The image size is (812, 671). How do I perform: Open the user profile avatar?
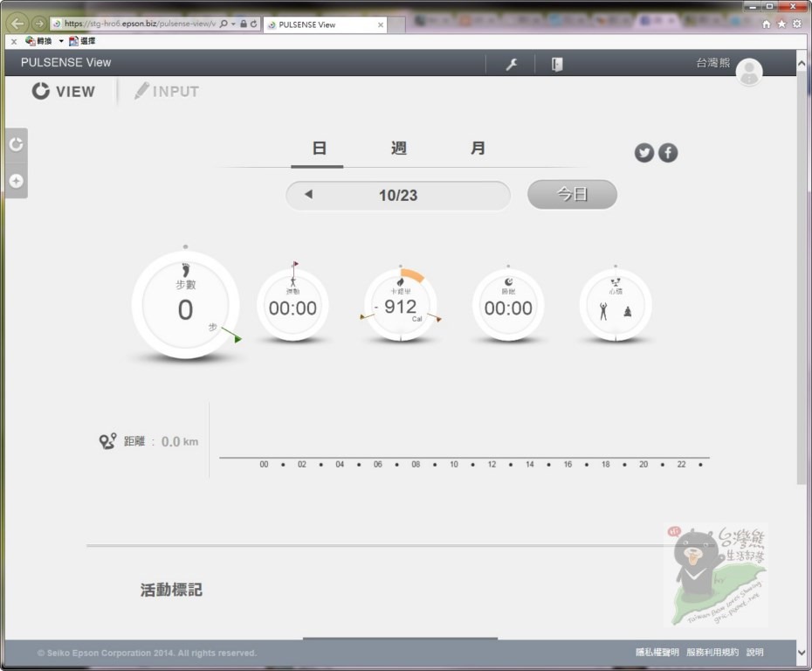pos(749,72)
